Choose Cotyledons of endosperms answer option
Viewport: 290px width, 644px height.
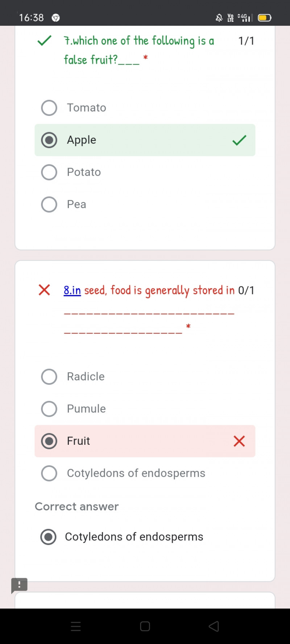click(49, 473)
